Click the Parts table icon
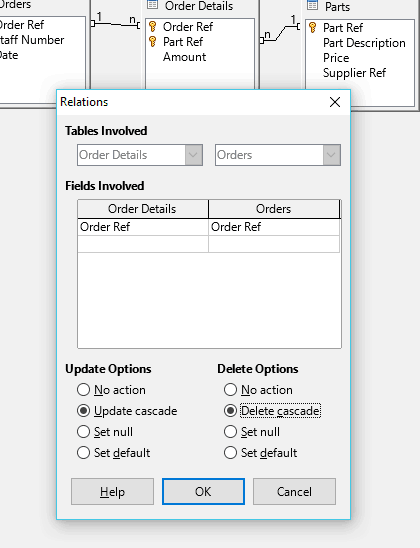This screenshot has height=548, width=420. click(312, 5)
